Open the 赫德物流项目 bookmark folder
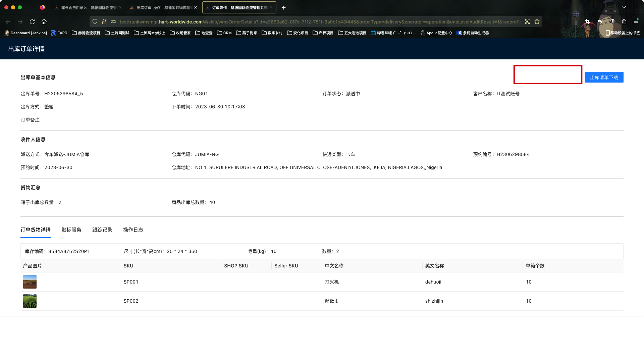 [x=86, y=33]
